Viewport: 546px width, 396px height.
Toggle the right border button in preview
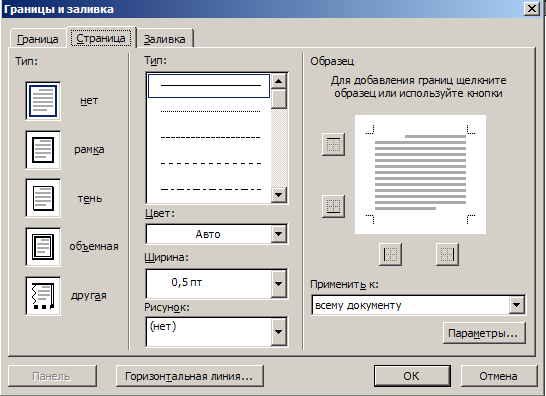tap(447, 254)
